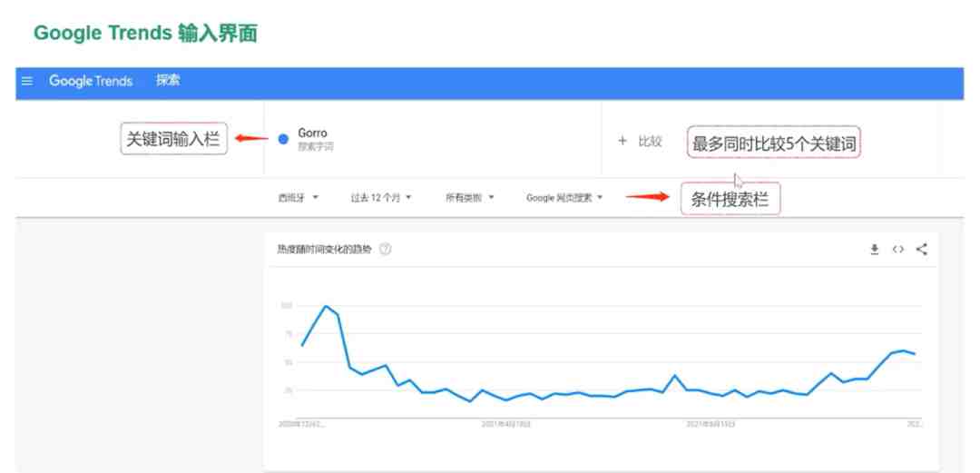The width and height of the screenshot is (980, 473).
Task: Open the Google 网页搜索 search type dropdown
Action: (x=564, y=198)
